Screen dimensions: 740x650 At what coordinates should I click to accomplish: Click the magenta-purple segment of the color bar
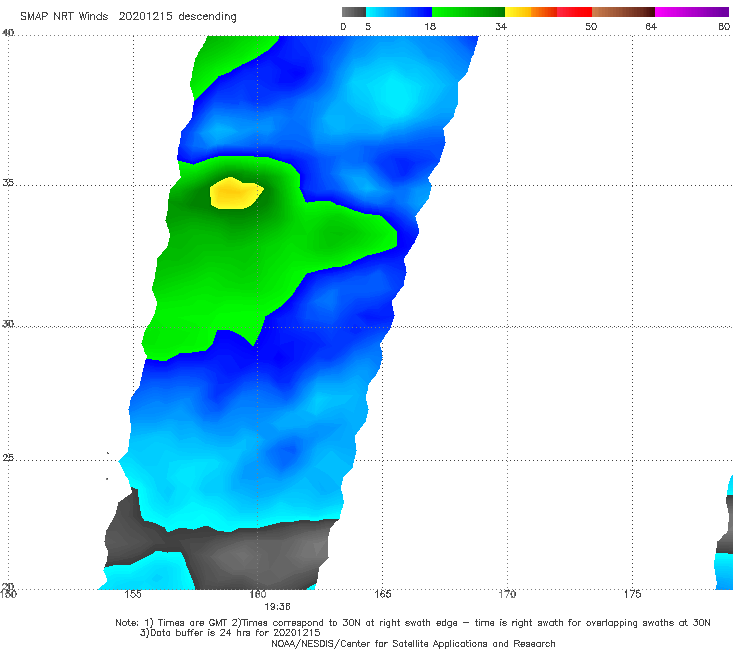692,12
